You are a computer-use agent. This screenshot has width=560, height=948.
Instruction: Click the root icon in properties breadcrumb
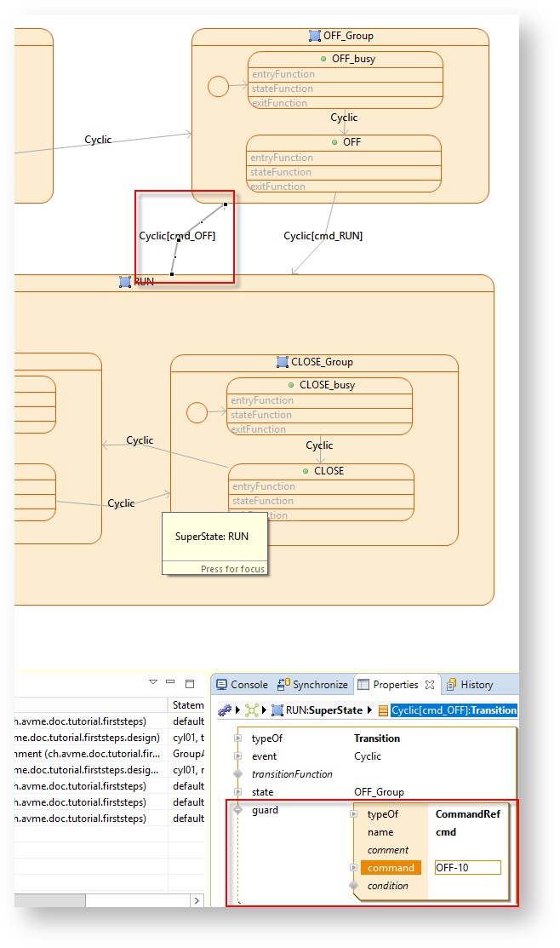(x=225, y=710)
